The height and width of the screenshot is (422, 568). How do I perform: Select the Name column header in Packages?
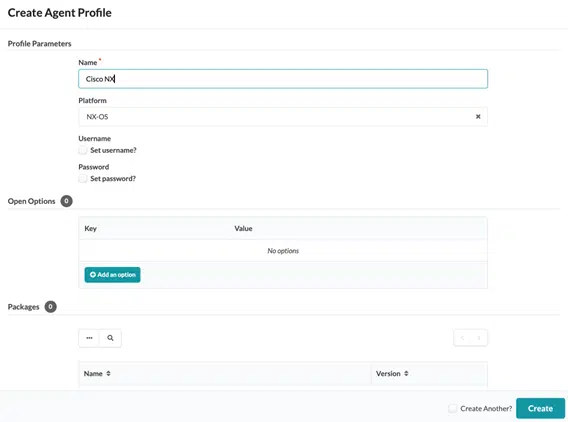coord(93,373)
